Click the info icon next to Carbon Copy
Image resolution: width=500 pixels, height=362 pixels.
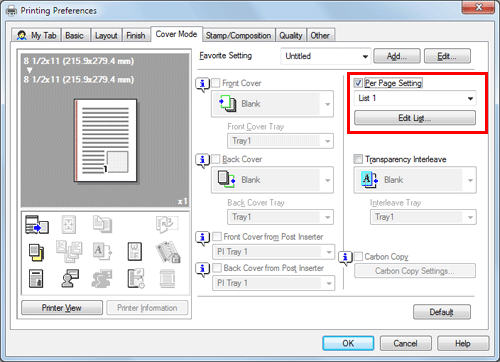point(345,258)
